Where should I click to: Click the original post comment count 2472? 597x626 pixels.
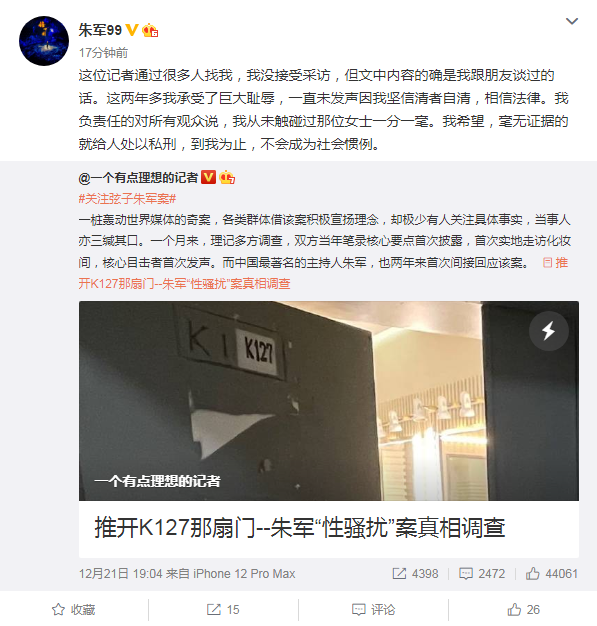pyautogui.click(x=482, y=574)
